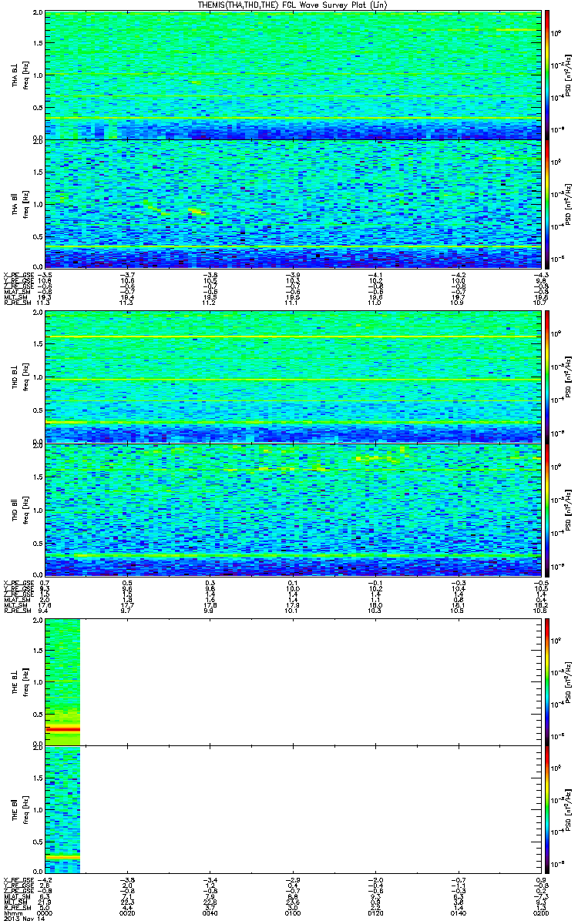Click the 2013 Nov 14 date label
Screen dimensions: 578x924
(x=22, y=919)
